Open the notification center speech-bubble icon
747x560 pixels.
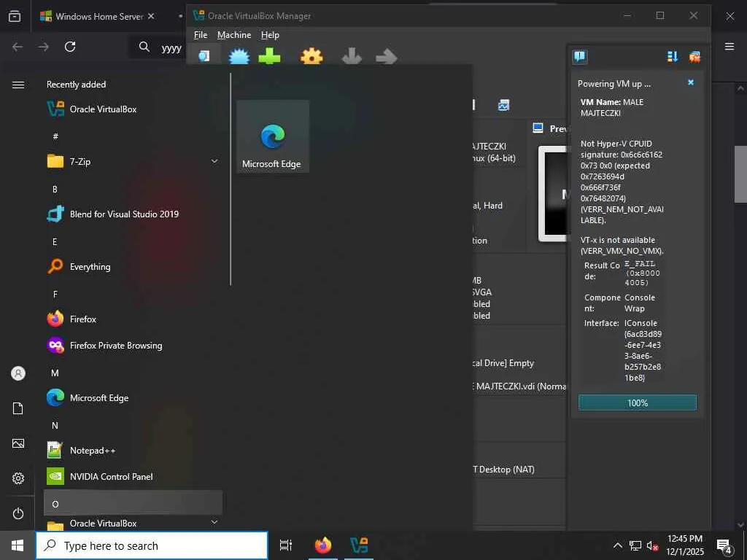pyautogui.click(x=580, y=57)
